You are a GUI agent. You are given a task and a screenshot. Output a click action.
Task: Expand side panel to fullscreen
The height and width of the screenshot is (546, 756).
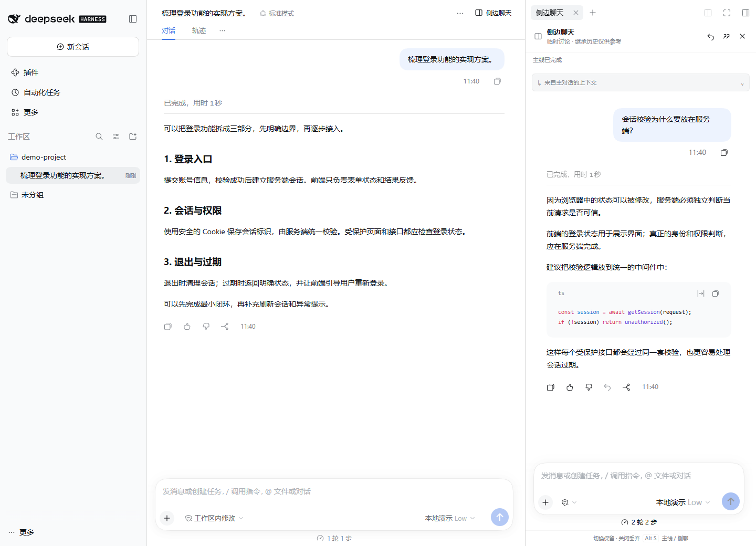pos(727,13)
